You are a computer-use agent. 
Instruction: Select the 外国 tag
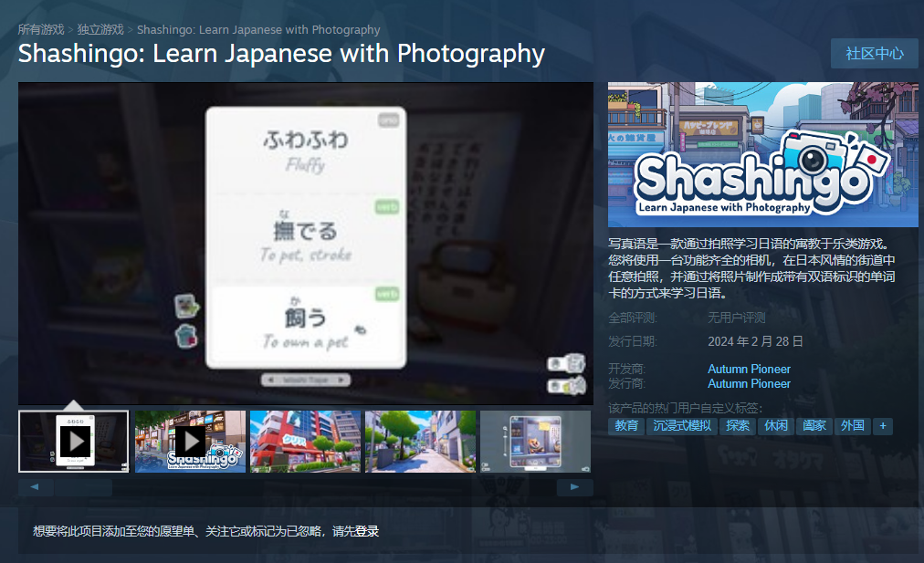pos(853,426)
